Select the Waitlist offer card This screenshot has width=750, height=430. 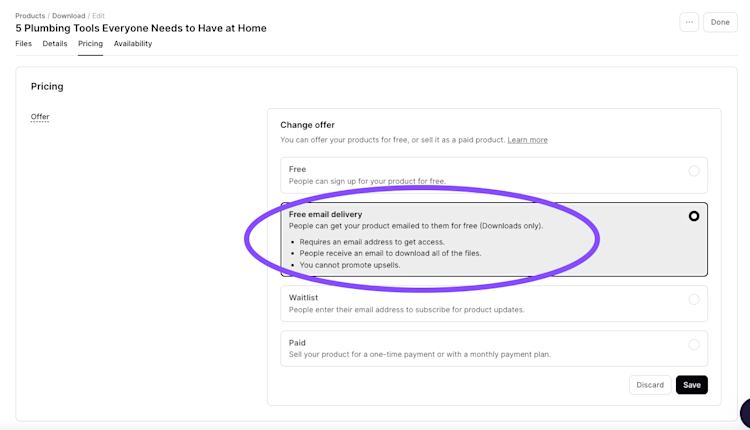tap(494, 303)
